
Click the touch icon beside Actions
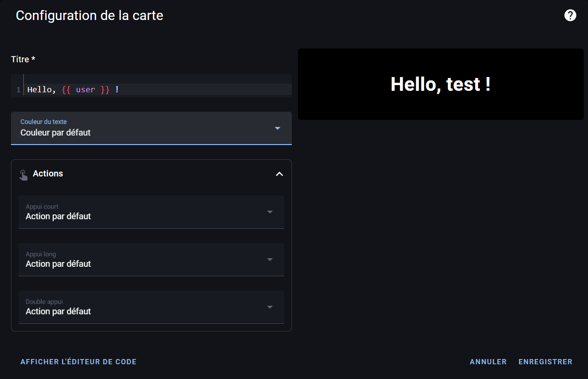pyautogui.click(x=23, y=174)
